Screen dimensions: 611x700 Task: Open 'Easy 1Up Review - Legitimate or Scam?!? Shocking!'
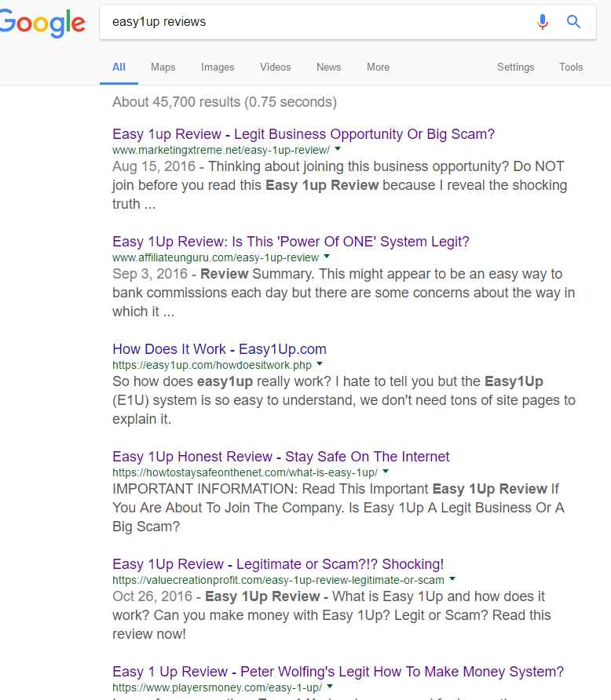click(x=278, y=564)
